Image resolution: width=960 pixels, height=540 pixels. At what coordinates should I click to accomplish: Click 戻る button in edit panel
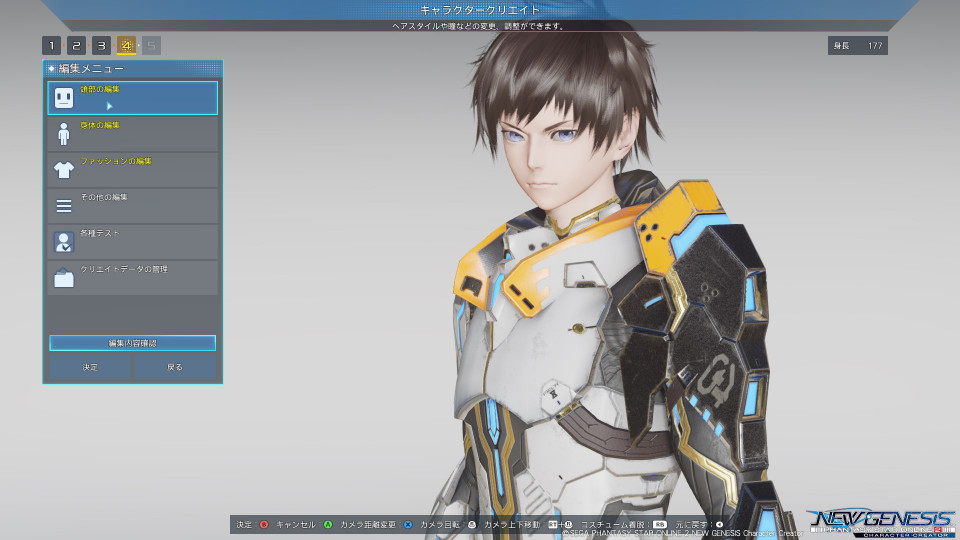click(175, 367)
